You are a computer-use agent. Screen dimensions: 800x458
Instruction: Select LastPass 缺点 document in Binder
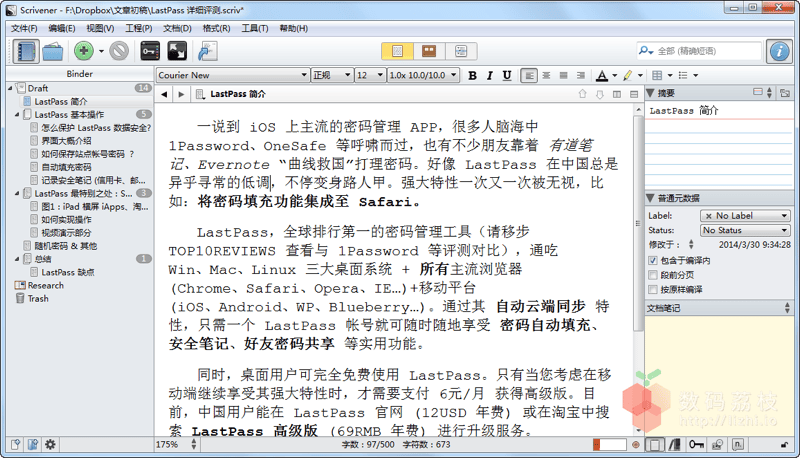coord(68,272)
